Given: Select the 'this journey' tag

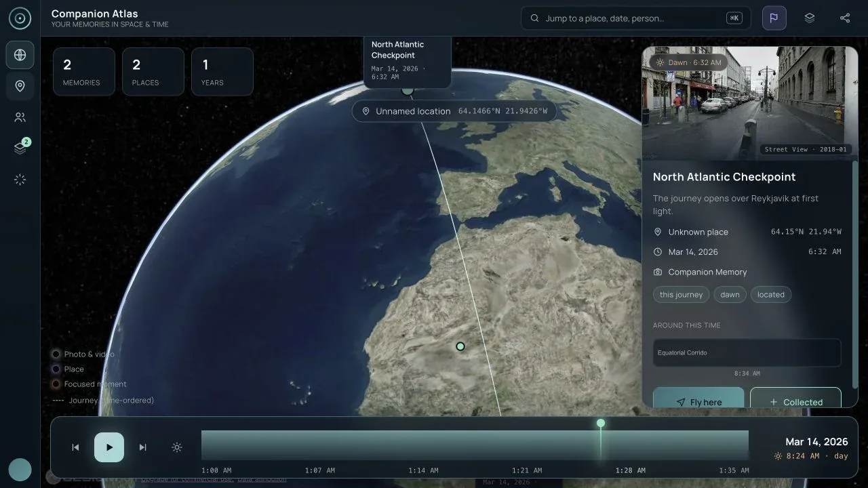Looking at the screenshot, I should pyautogui.click(x=681, y=295).
